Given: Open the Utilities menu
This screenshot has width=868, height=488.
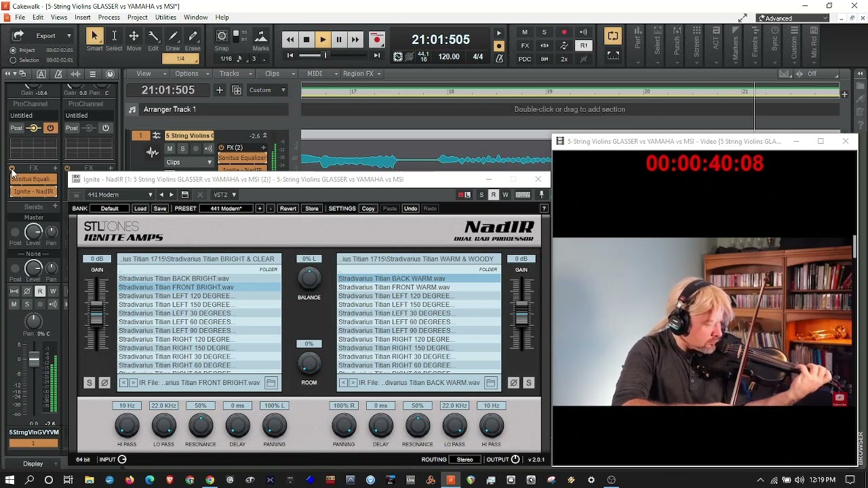Looking at the screenshot, I should (166, 17).
